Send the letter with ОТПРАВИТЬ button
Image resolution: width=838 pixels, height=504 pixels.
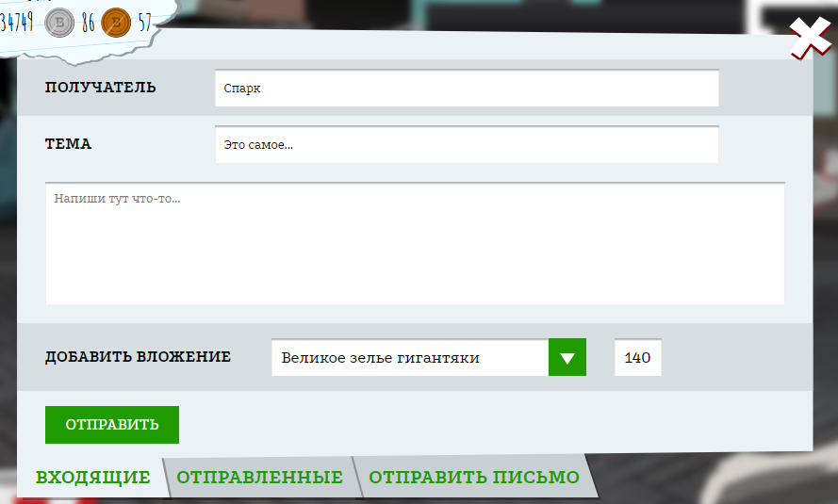111,425
